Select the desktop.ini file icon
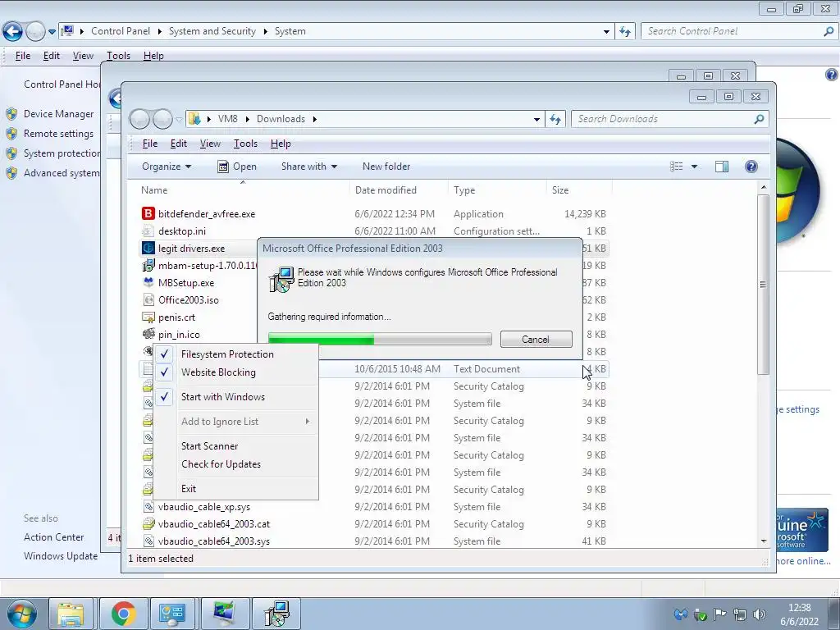840x630 pixels. [148, 231]
